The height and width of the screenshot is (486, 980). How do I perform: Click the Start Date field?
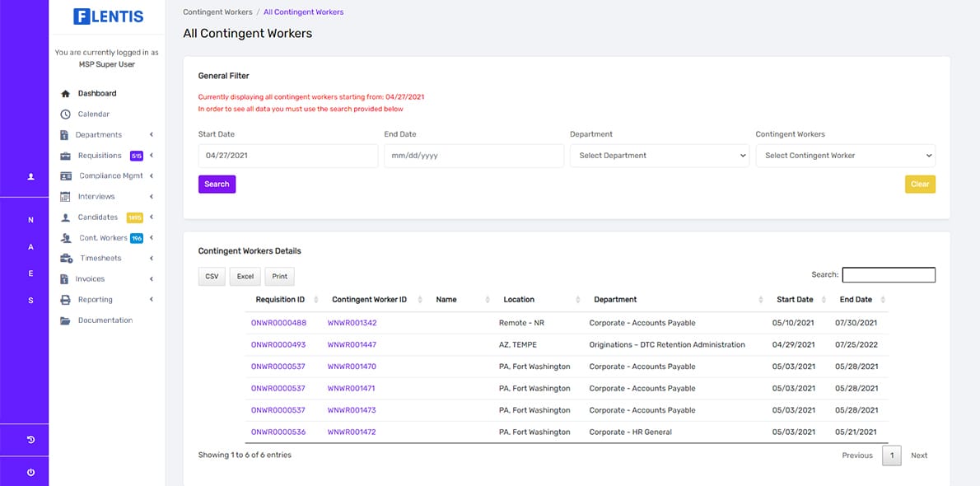[x=288, y=156]
